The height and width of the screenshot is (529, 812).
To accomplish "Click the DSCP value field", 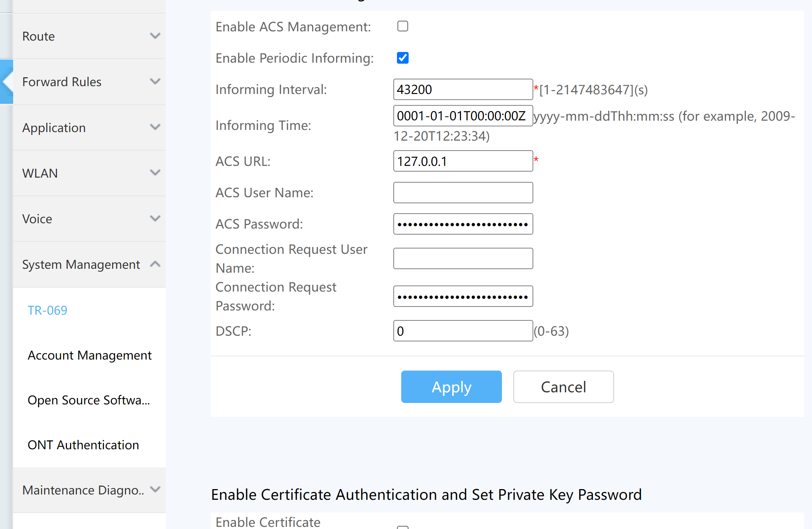I will pyautogui.click(x=463, y=331).
